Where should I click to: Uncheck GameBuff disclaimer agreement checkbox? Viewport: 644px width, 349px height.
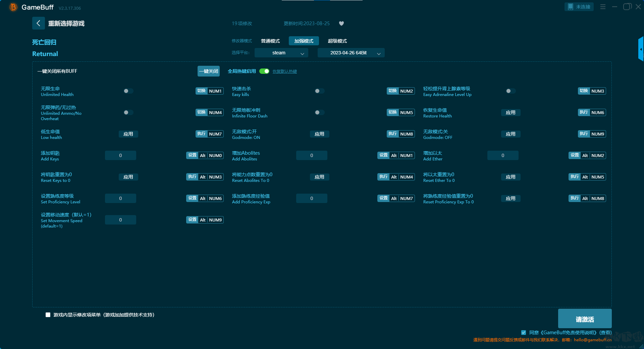(524, 333)
